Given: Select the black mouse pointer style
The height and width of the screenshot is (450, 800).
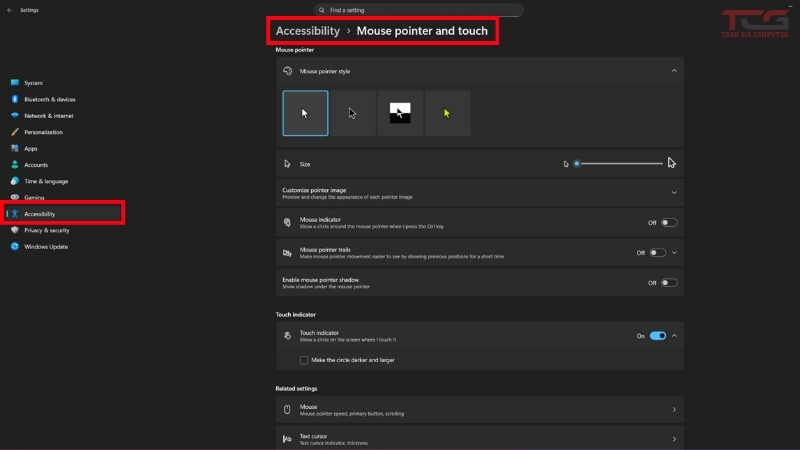Looking at the screenshot, I should (353, 113).
